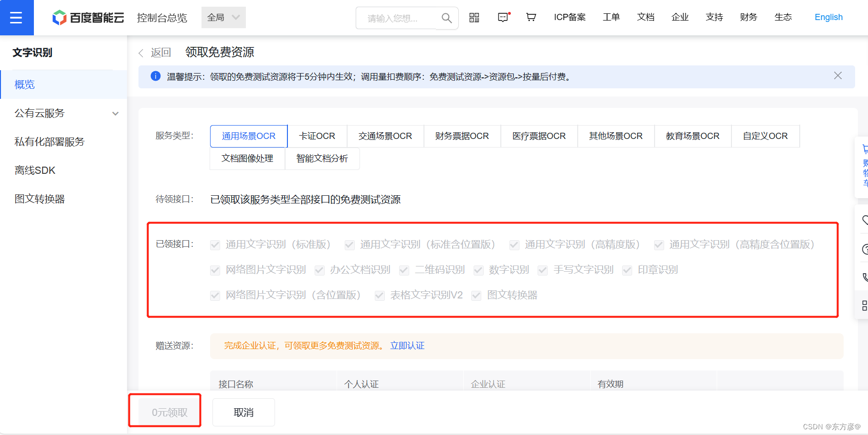Open the 文档 menu in top navigation
This screenshot has height=435, width=868.
pos(646,17)
